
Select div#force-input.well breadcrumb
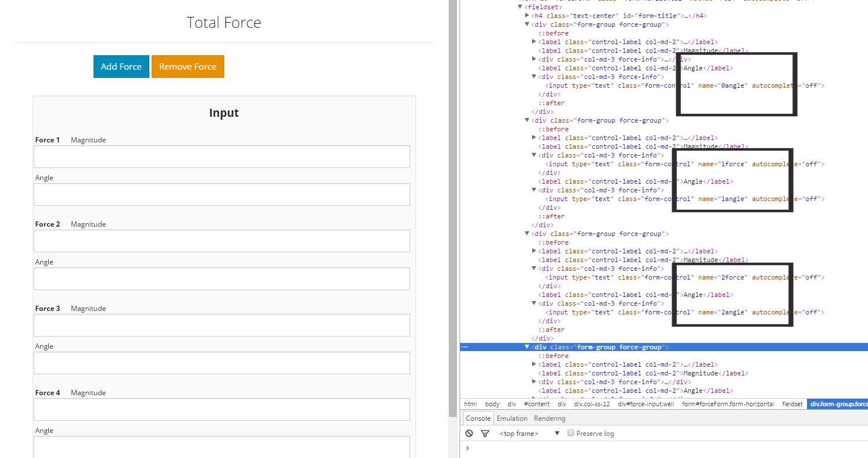[x=647, y=404]
